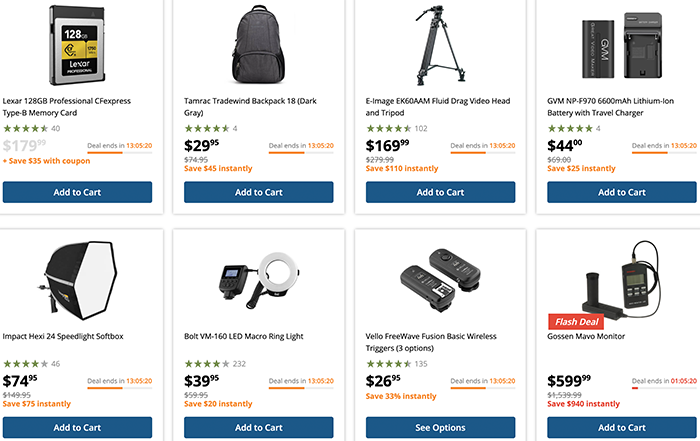
Task: Click See Options for Vello triggers
Action: (440, 428)
